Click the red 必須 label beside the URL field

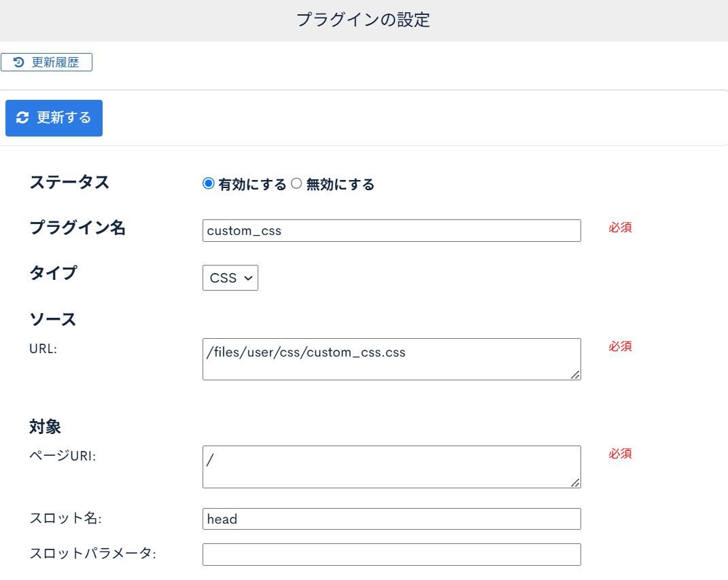click(619, 346)
